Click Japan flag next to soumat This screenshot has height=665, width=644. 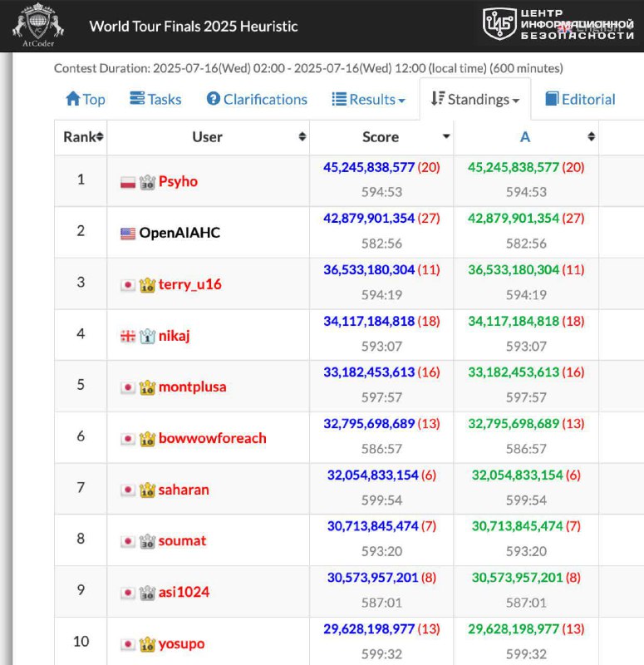pos(128,542)
